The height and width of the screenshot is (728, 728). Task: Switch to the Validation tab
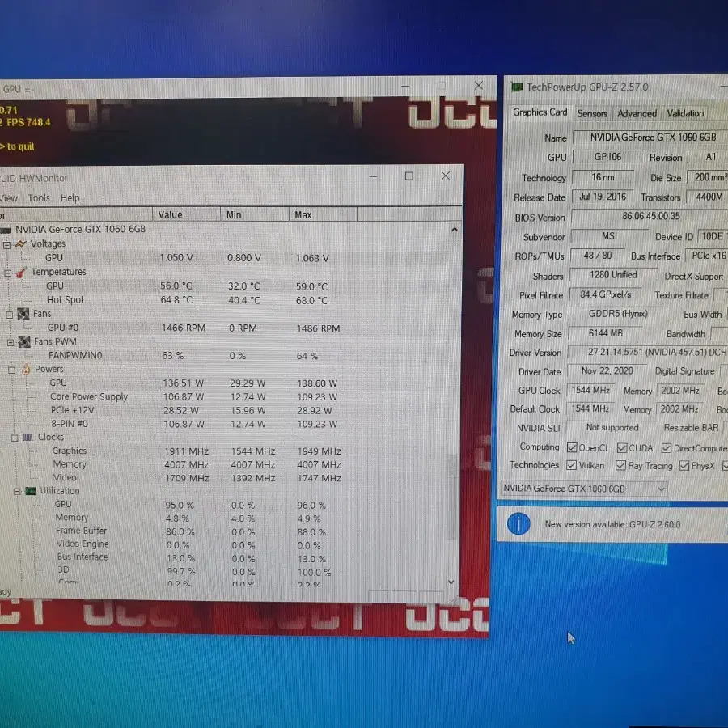pos(685,113)
